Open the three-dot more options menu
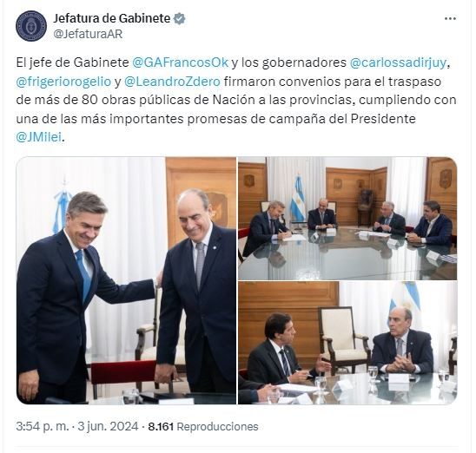This screenshot has width=476, height=453. click(x=450, y=19)
